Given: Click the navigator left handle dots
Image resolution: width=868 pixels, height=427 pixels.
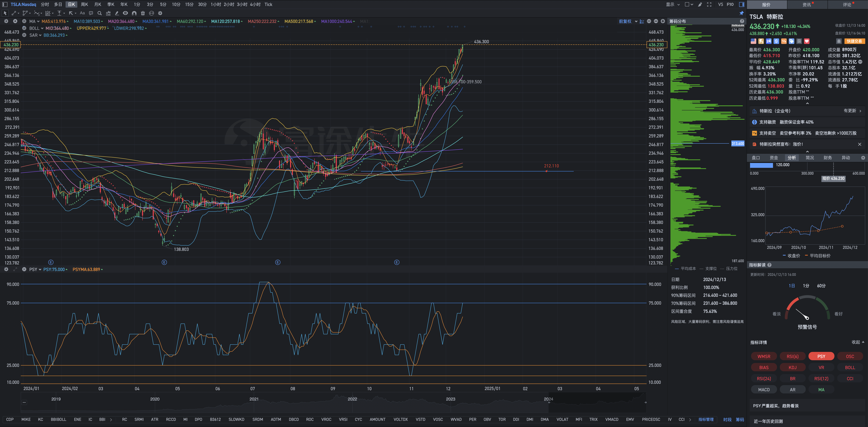Looking at the screenshot, I should point(24,402).
